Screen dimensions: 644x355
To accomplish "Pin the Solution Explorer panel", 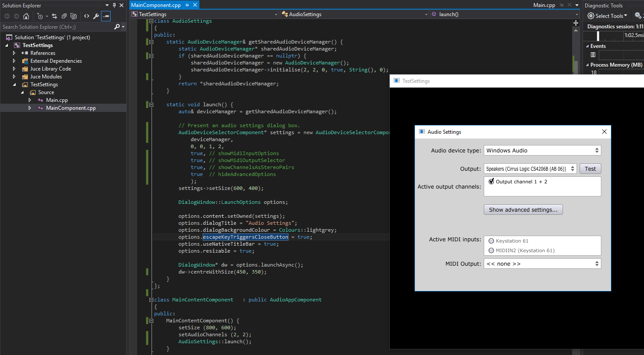I will 114,5.
